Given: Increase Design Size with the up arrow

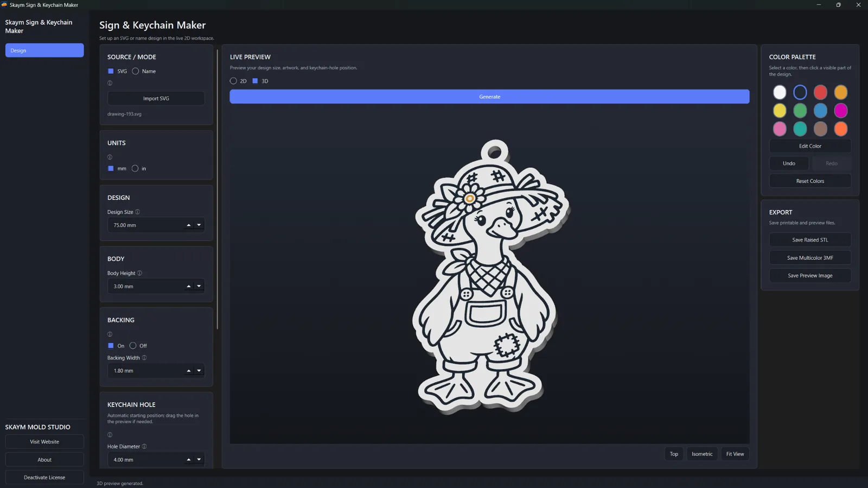Looking at the screenshot, I should [x=189, y=225].
